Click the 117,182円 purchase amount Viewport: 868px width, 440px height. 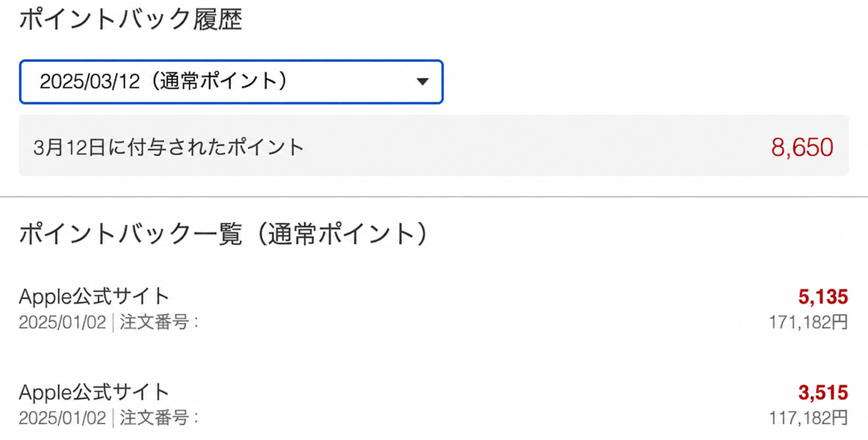(x=808, y=418)
